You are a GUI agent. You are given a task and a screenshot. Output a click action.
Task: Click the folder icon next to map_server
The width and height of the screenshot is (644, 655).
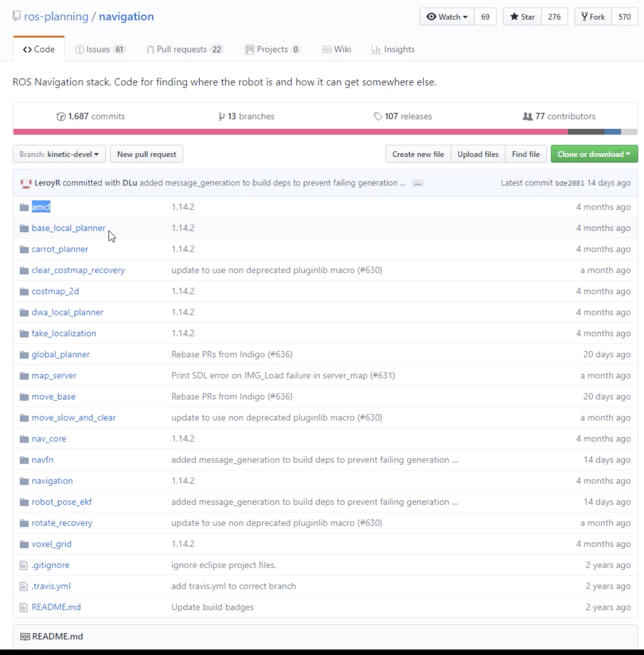point(24,376)
